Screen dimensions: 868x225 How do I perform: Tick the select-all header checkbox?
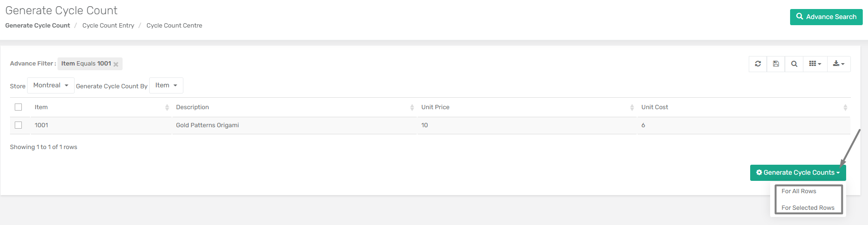coord(19,107)
